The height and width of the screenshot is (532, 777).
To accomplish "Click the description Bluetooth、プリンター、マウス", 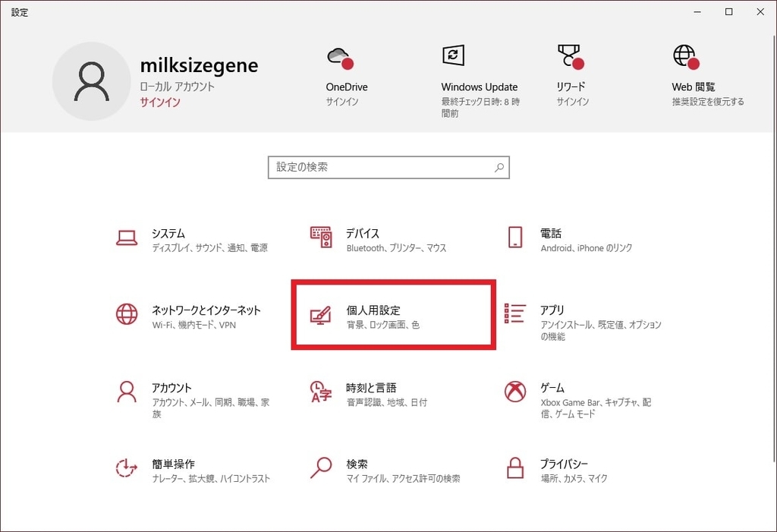I will 396,248.
